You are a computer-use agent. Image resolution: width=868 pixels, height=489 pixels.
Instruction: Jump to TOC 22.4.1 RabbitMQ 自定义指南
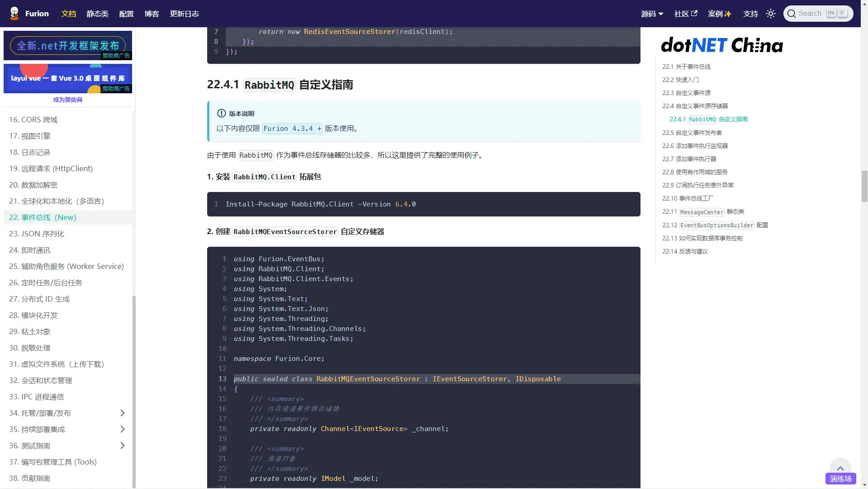coord(708,119)
